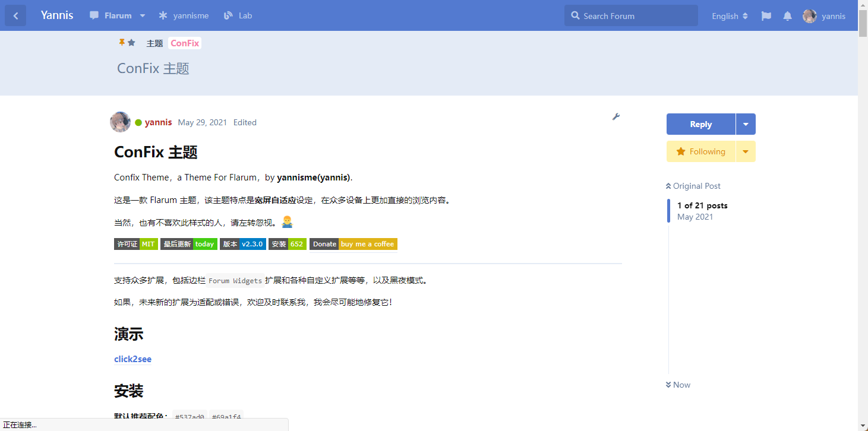Open the 主题 tag

pyautogui.click(x=154, y=43)
